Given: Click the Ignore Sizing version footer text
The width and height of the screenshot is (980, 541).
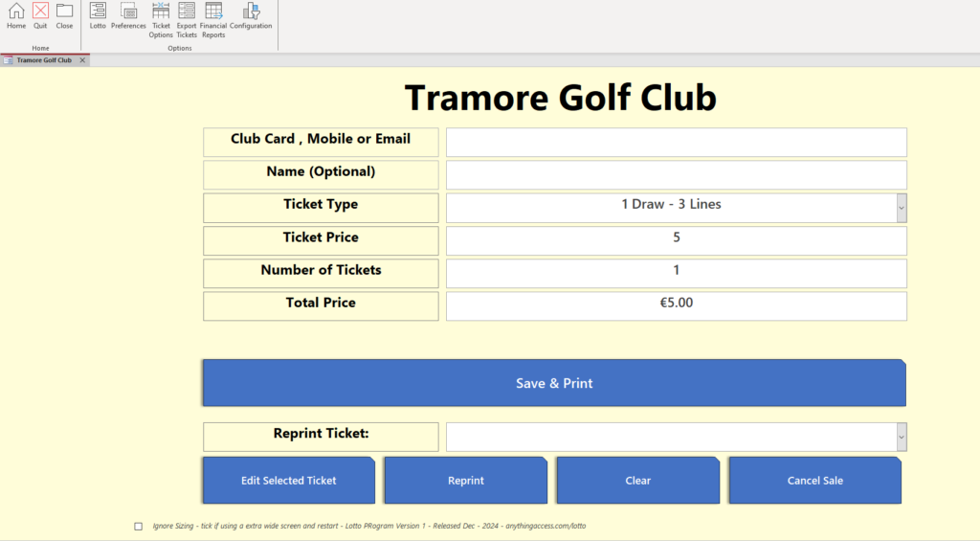Looking at the screenshot, I should tap(368, 526).
